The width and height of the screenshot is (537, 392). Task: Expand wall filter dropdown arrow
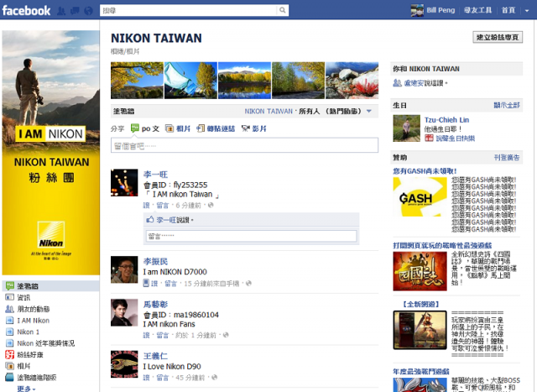pos(369,111)
